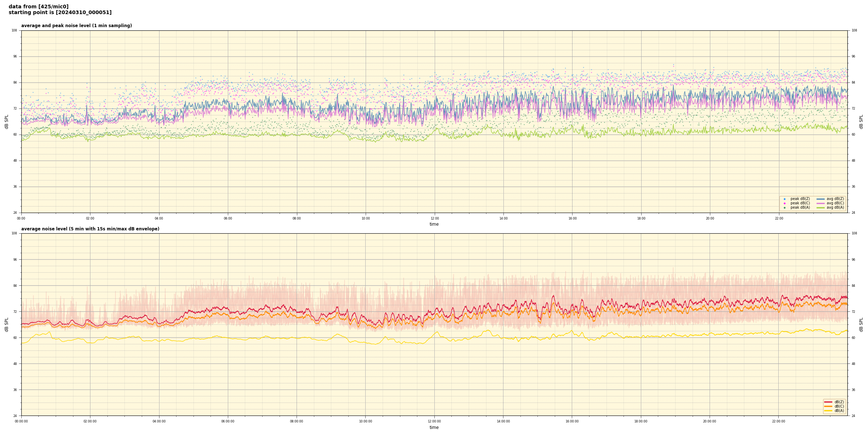Viewport: 868px width, 434px height.
Task: Click the peak dB(C) legend entry
Action: (x=800, y=203)
